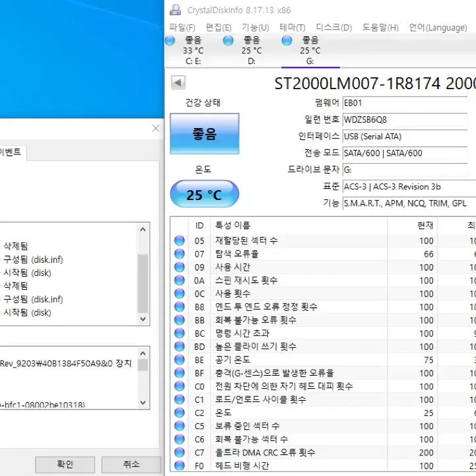
Task: Open the 디스크(D) menu
Action: [334, 28]
